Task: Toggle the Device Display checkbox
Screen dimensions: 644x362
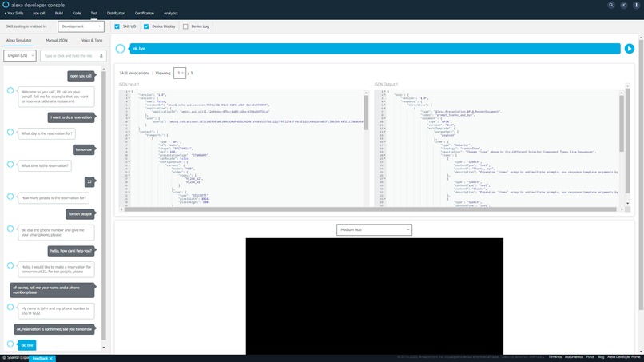Action: tap(146, 26)
